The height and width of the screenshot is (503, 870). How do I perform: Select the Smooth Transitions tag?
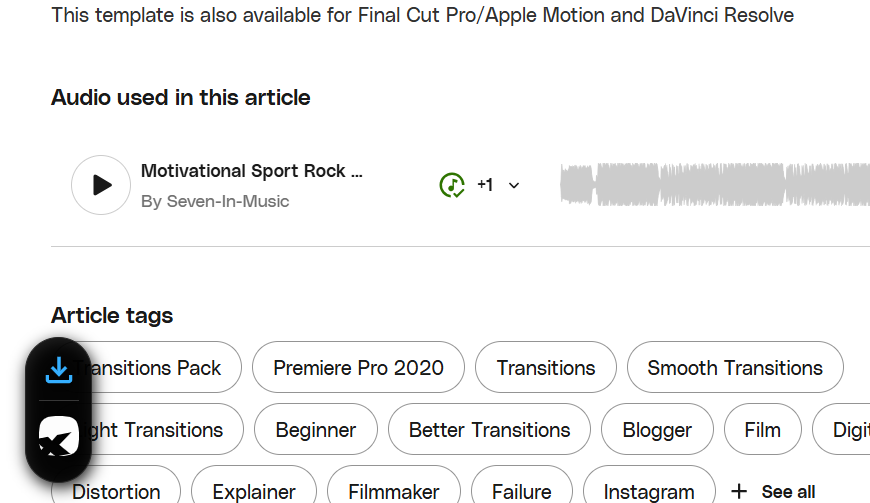point(735,367)
